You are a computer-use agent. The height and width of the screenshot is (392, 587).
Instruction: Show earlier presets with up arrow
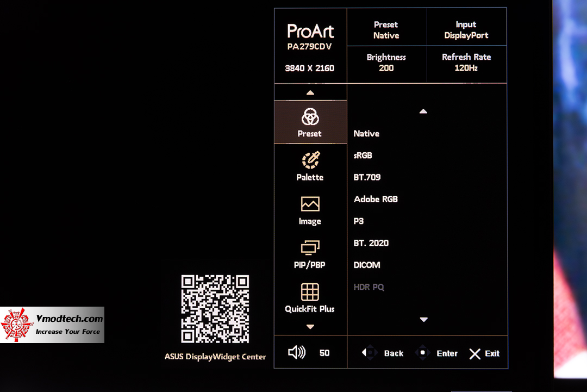point(423,111)
